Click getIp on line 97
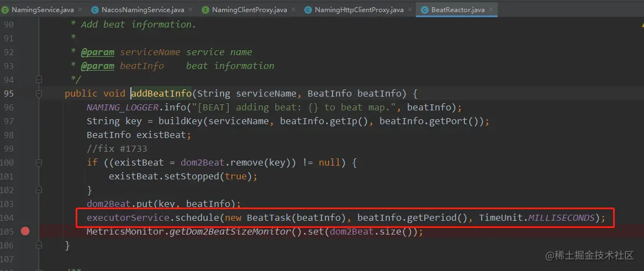The image size is (644, 271). tap(344, 121)
